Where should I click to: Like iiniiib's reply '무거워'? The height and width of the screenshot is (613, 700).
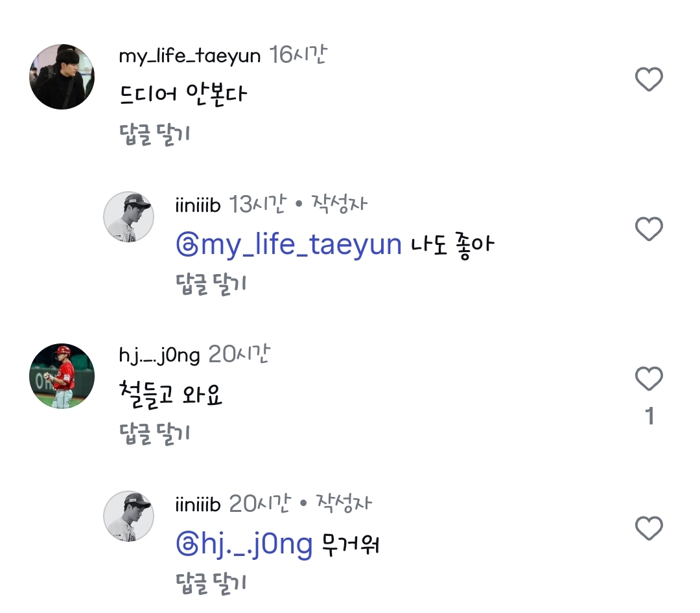pyautogui.click(x=649, y=529)
